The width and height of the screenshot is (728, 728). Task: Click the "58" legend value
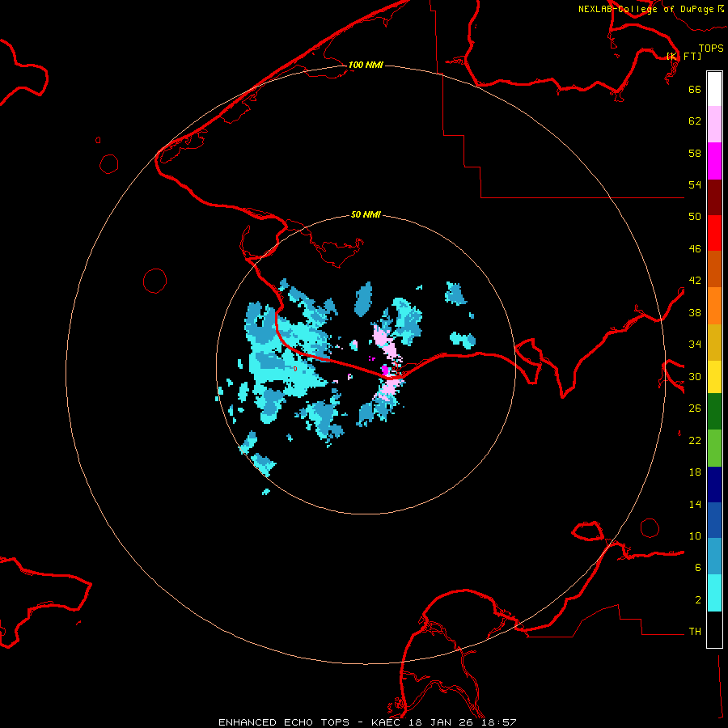coord(695,153)
